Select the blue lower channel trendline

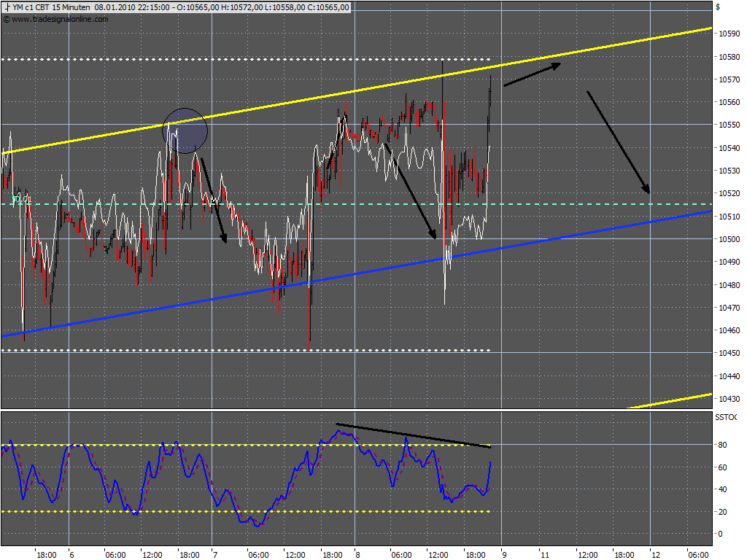[356, 274]
